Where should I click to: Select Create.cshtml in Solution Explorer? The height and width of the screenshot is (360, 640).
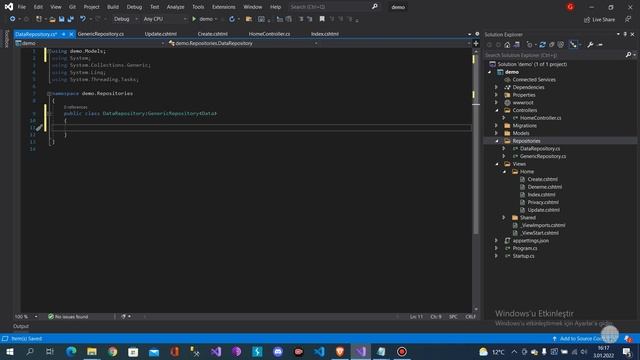coord(542,180)
